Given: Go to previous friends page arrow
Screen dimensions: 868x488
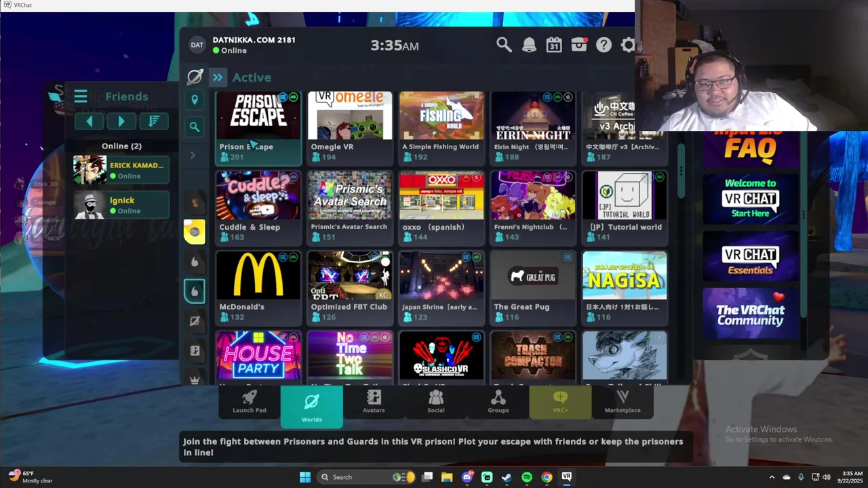Looking at the screenshot, I should click(89, 121).
